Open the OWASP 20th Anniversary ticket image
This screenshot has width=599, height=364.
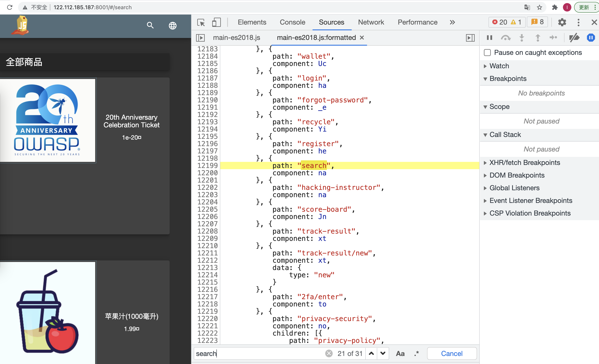[x=48, y=120]
